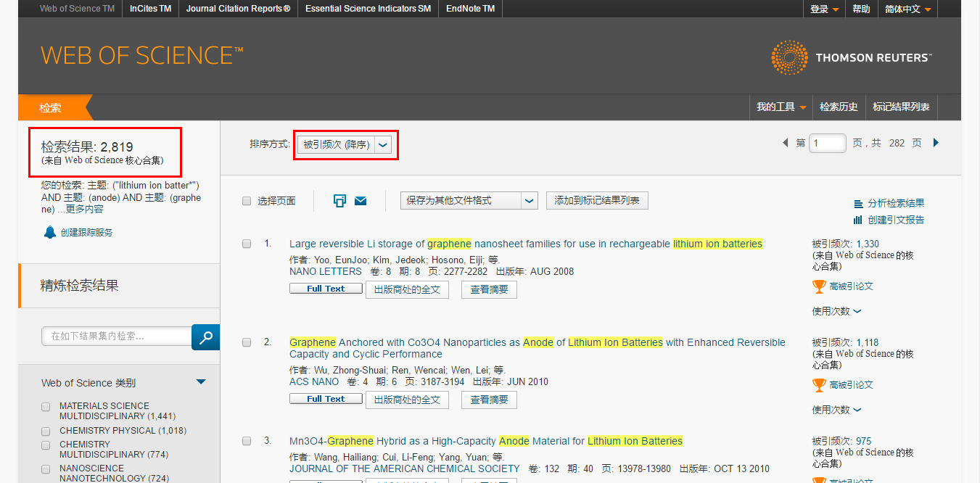Click the magnifying glass search icon
This screenshot has width=980, height=483.
pyautogui.click(x=205, y=336)
